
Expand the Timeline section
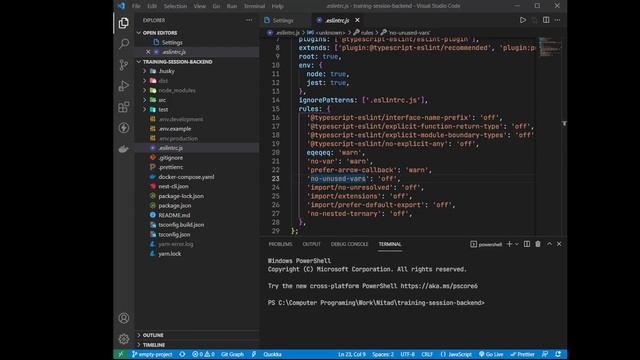click(x=139, y=345)
